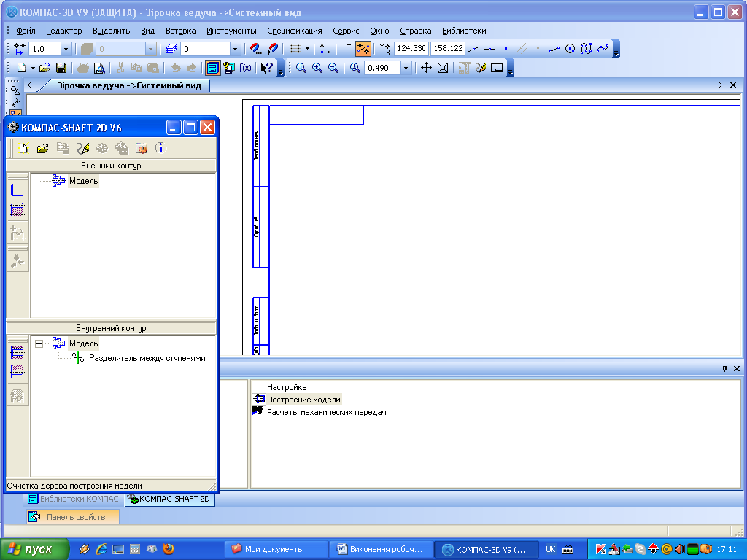The image size is (747, 560).
Task: Select the Зірочка ведуча document tab
Action: pyautogui.click(x=128, y=85)
